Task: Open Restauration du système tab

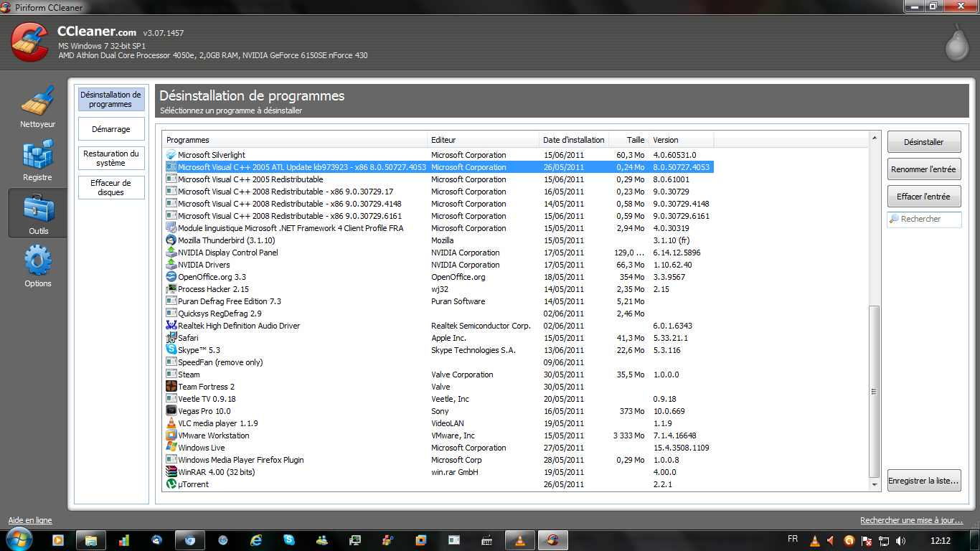Action: tap(111, 158)
